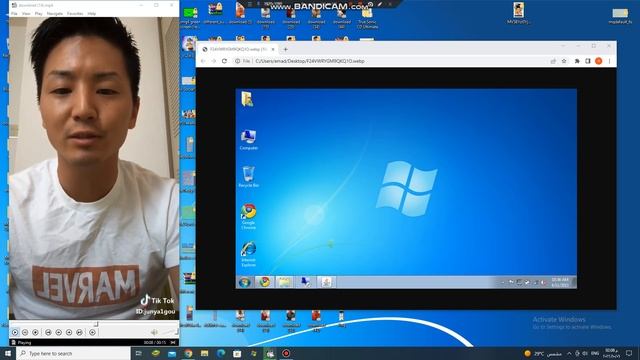Image resolution: width=640 pixels, height=360 pixels.
Task: Click the Chrome address bar showing the .webp path
Action: pyautogui.click(x=400, y=61)
